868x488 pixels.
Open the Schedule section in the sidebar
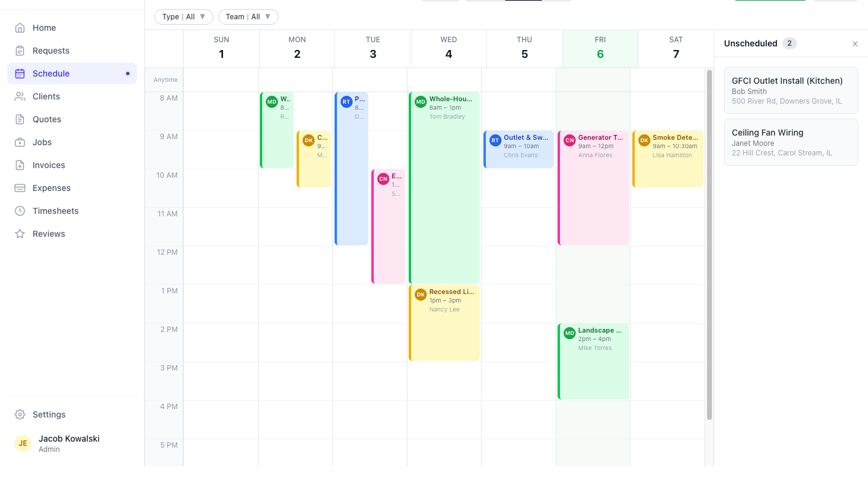click(51, 73)
